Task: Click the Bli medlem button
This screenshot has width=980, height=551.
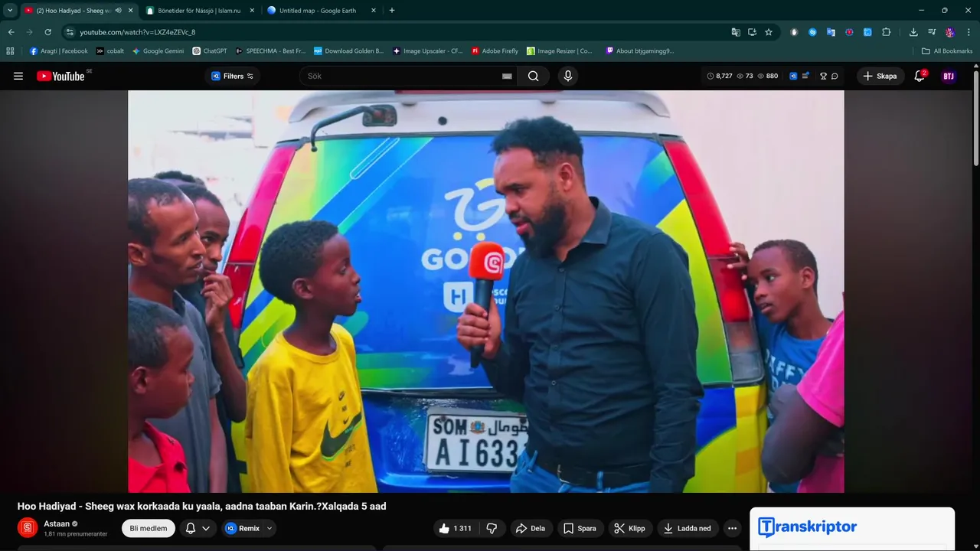Action: pos(149,528)
